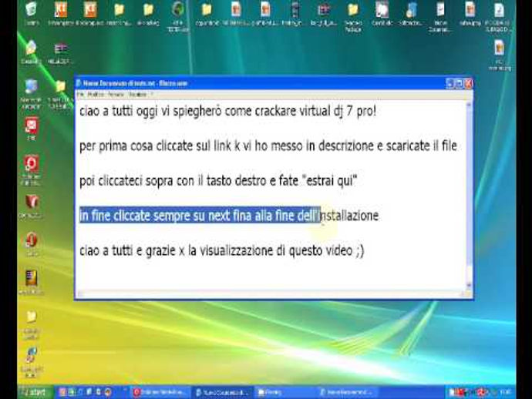
Task: Switch to the folder window taskbar button
Action: [285, 392]
